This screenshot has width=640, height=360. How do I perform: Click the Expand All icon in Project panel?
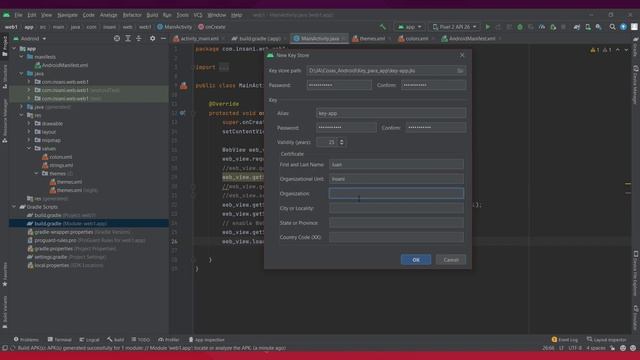coord(128,38)
